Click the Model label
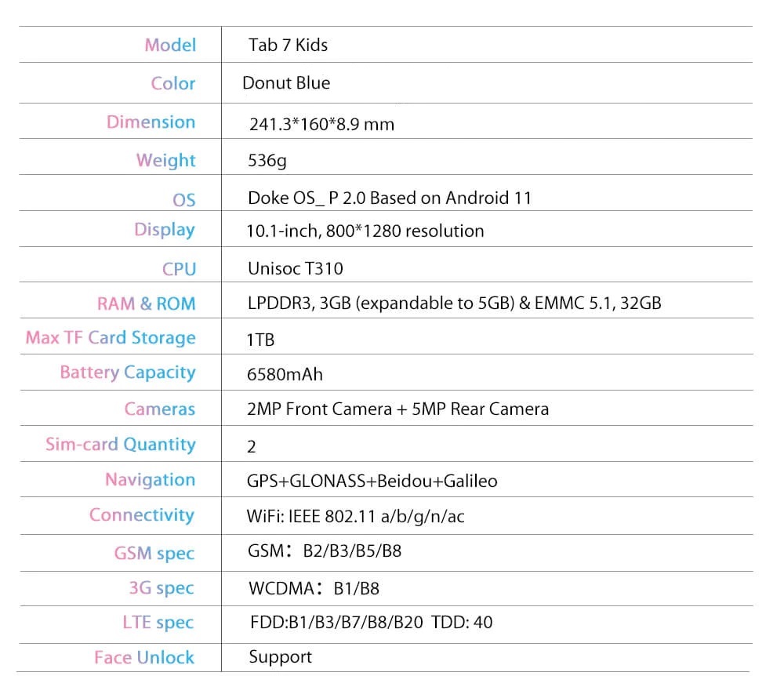 (170, 45)
